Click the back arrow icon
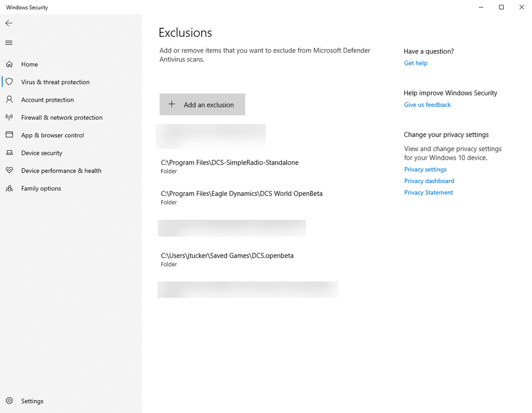The height and width of the screenshot is (413, 532). 9,23
